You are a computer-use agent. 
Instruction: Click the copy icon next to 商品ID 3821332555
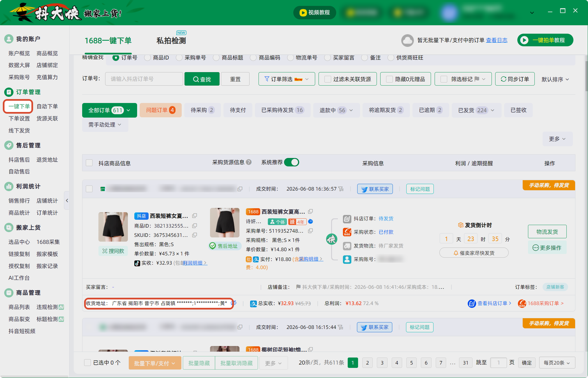point(194,226)
